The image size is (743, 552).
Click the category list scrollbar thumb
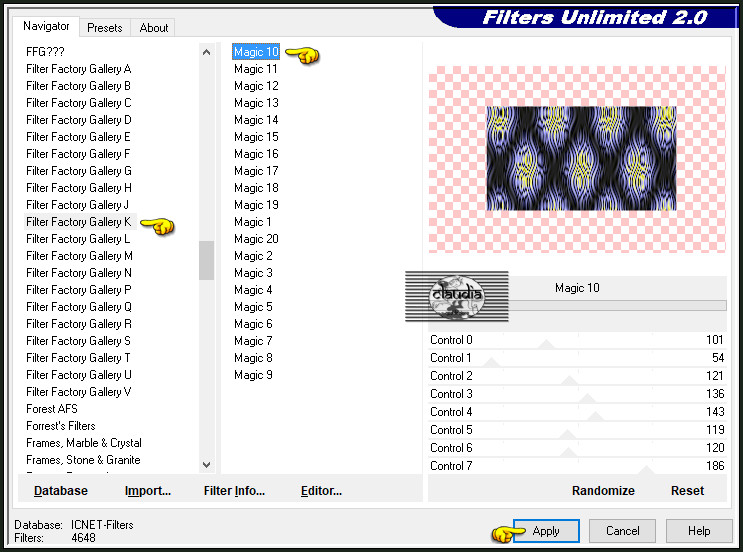tap(206, 261)
